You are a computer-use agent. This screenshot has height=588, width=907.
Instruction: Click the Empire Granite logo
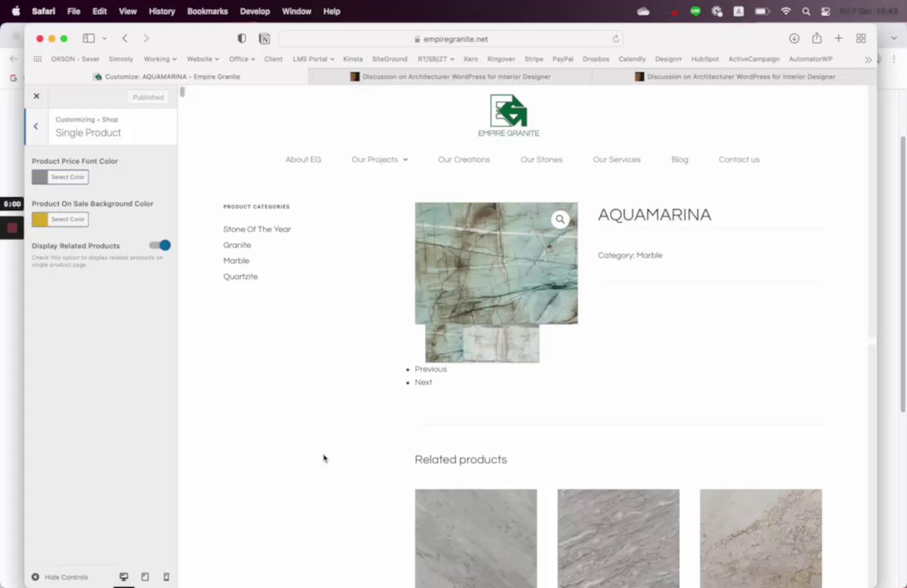(x=508, y=116)
